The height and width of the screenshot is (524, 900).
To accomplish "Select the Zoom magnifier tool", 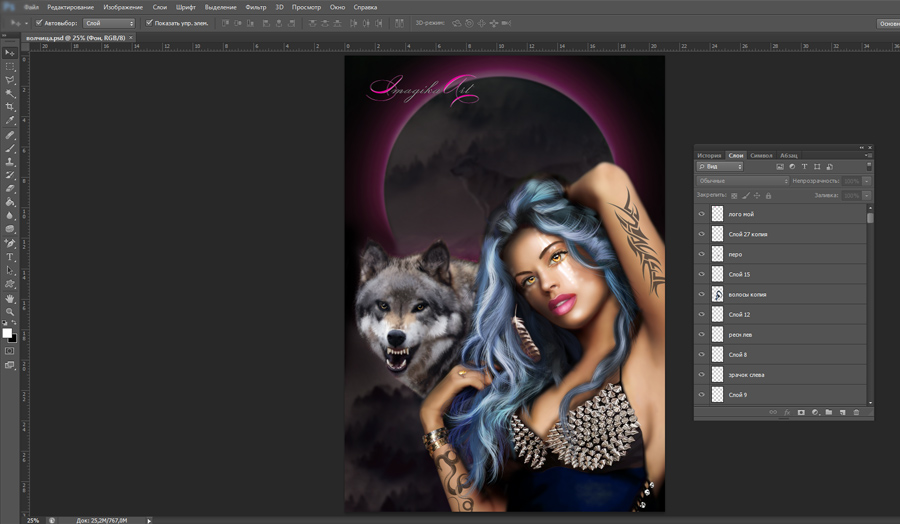I will (10, 312).
